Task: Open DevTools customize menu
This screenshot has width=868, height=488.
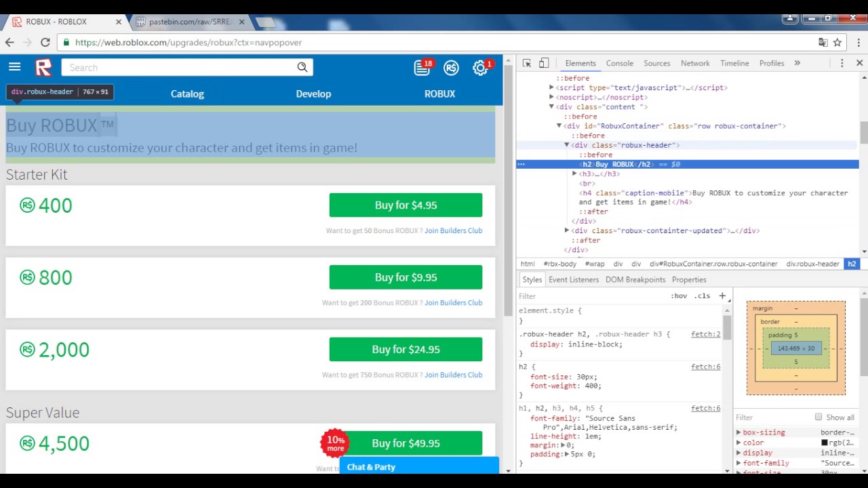Action: pos(842,63)
